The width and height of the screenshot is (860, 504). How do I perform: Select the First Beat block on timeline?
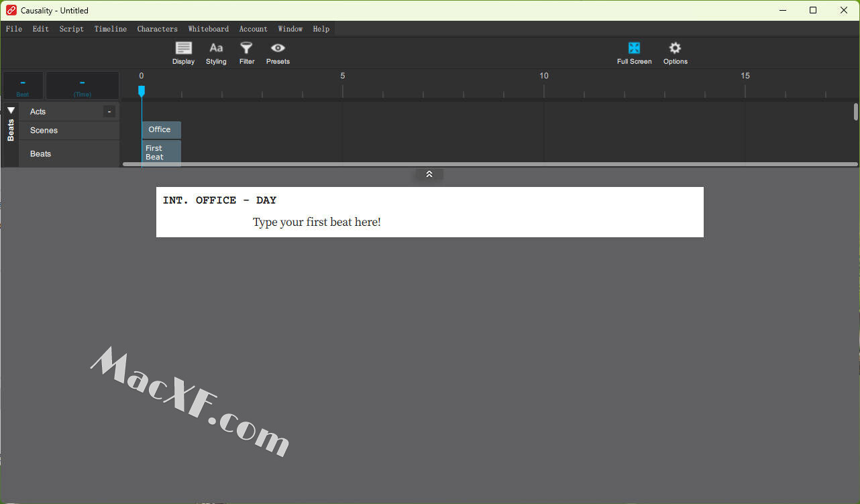pyautogui.click(x=161, y=153)
